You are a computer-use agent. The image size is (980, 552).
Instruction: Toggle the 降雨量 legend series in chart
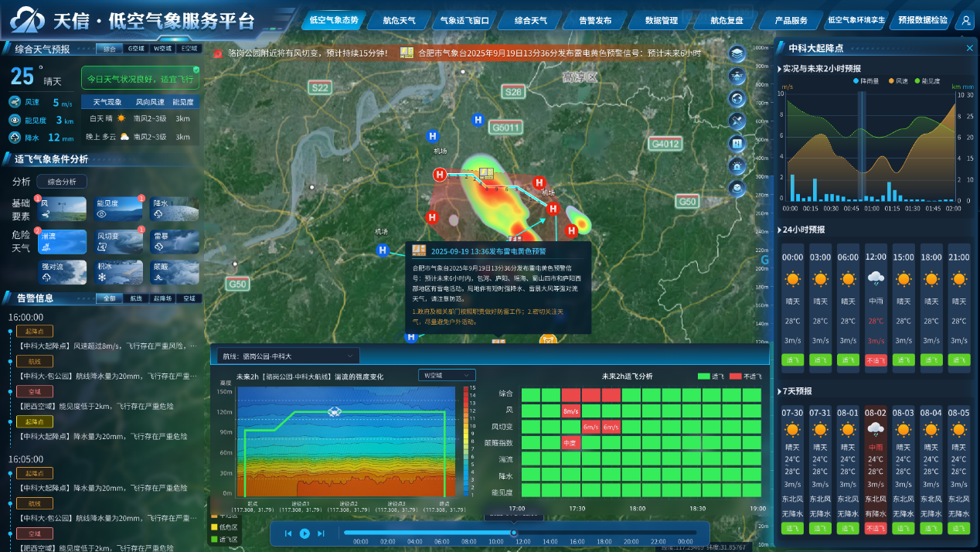pos(866,80)
